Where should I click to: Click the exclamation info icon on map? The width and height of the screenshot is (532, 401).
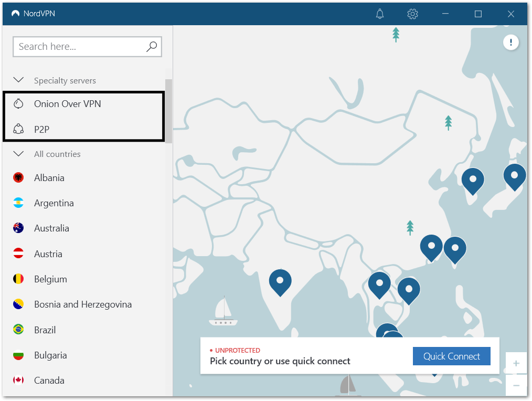point(511,43)
